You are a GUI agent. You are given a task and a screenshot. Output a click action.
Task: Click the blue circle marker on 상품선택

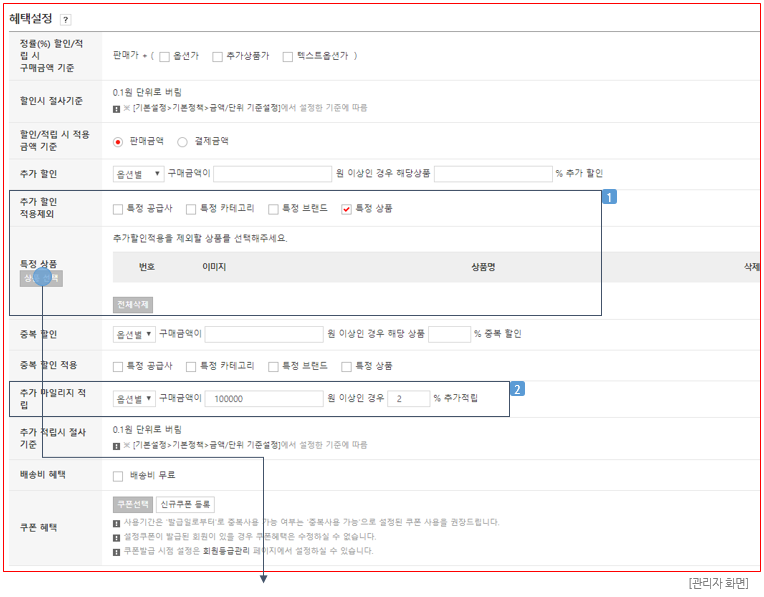pyautogui.click(x=42, y=277)
